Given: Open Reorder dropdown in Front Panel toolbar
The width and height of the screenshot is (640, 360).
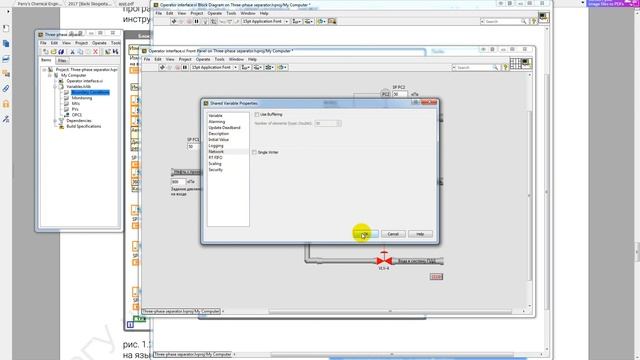Looking at the screenshot, I should pos(282,67).
